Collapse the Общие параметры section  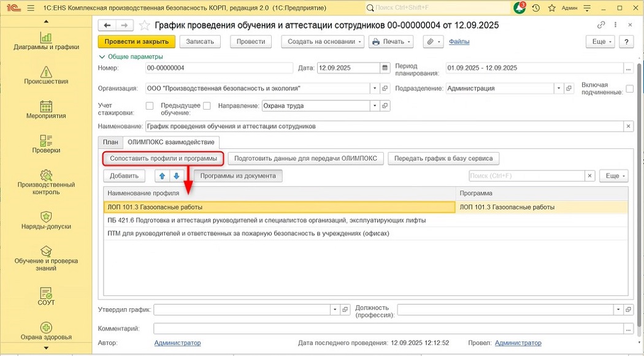102,56
